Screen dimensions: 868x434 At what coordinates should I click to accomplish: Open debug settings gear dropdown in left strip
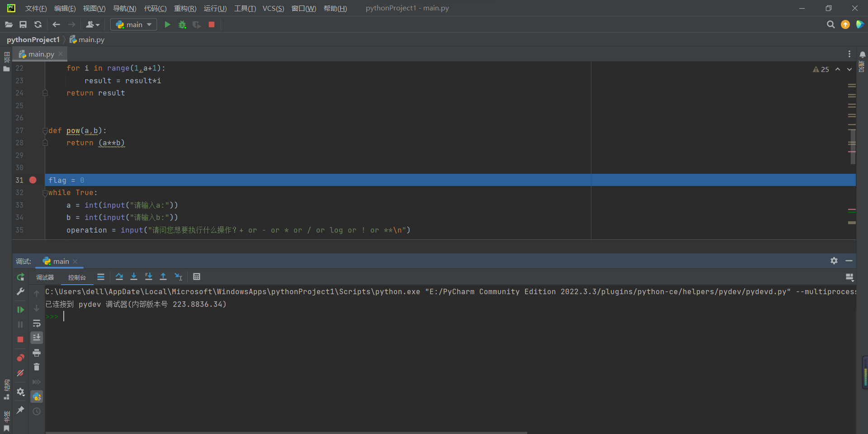pos(20,392)
